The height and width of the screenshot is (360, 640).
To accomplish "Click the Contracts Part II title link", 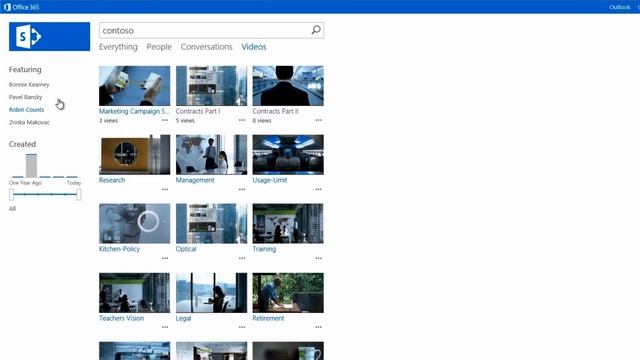I will 276,111.
